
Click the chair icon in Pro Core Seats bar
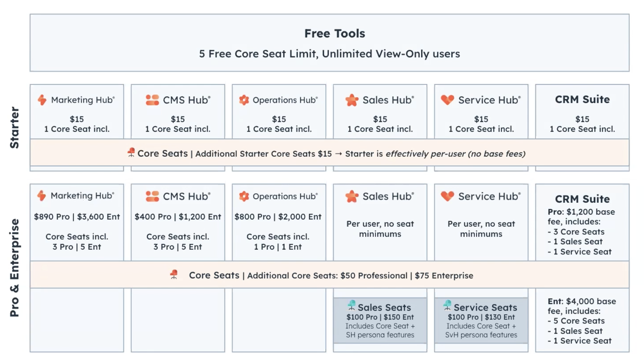point(174,274)
